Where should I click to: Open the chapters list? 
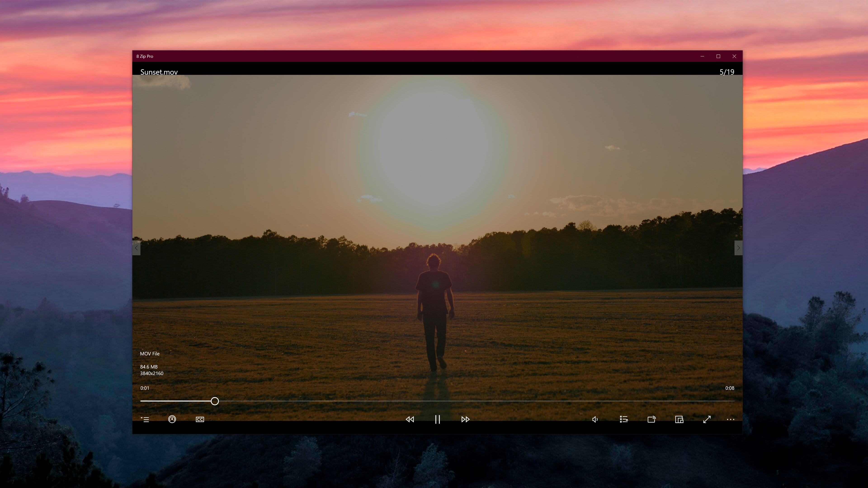pos(145,419)
